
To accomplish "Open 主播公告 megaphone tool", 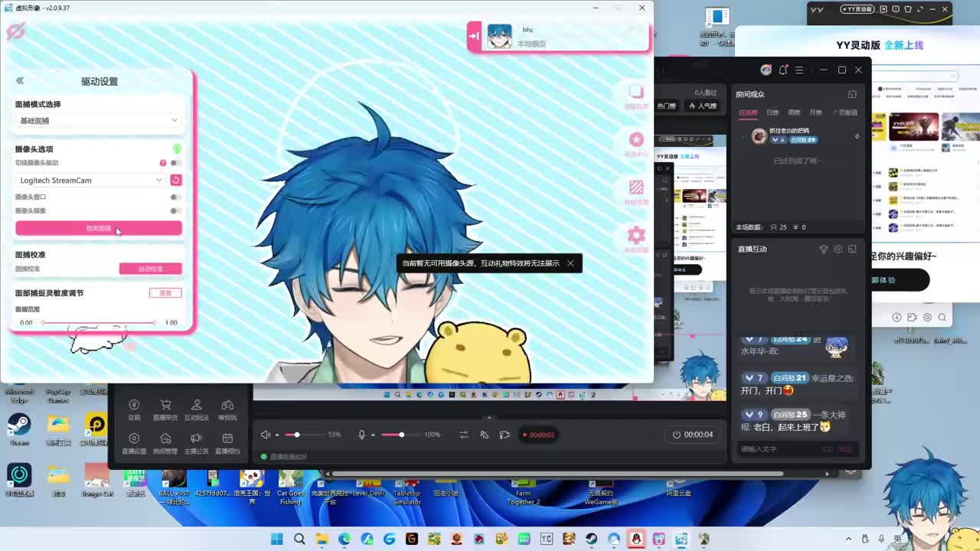I will click(x=197, y=442).
